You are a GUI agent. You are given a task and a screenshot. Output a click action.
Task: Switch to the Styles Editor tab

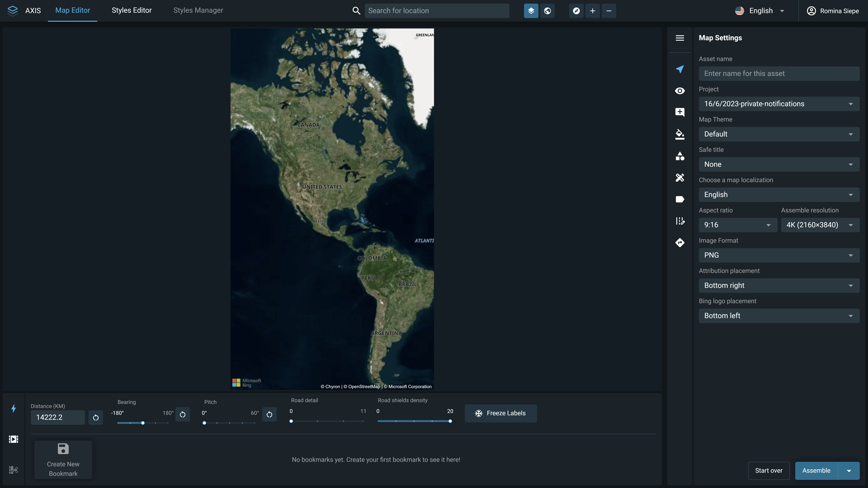tap(132, 10)
